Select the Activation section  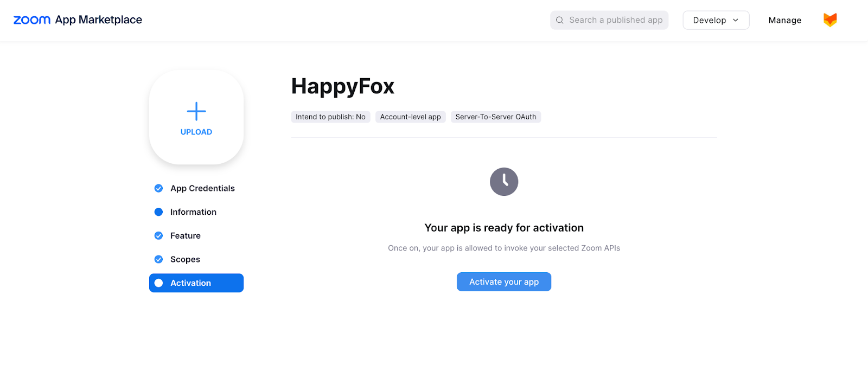(x=196, y=283)
